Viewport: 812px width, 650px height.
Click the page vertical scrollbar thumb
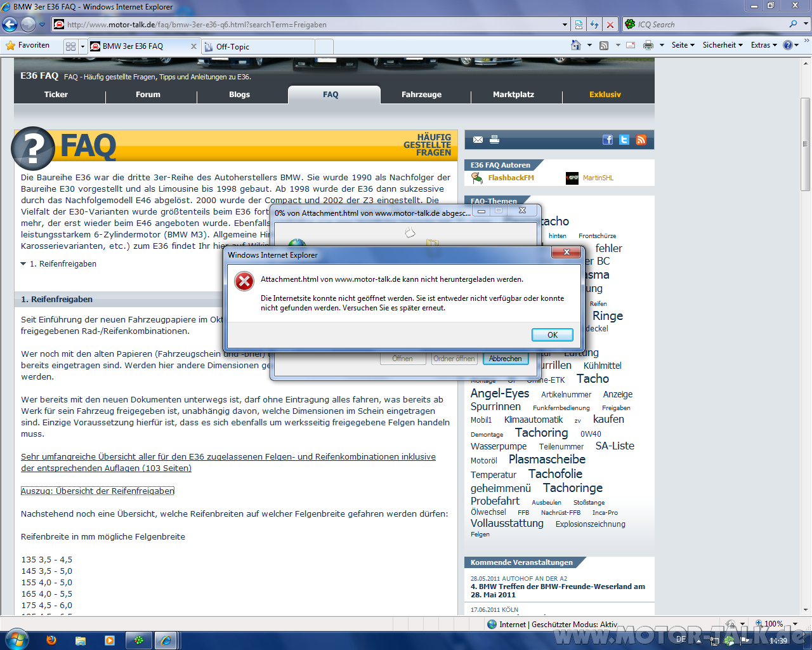click(x=806, y=144)
